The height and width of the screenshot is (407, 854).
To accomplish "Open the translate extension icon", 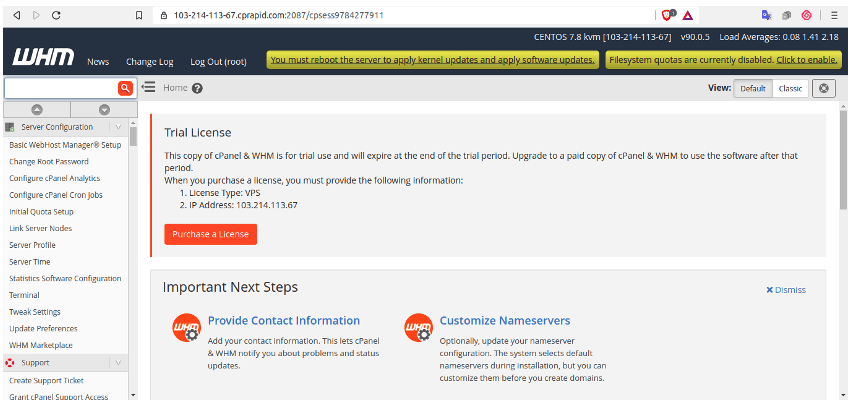I will tap(766, 15).
